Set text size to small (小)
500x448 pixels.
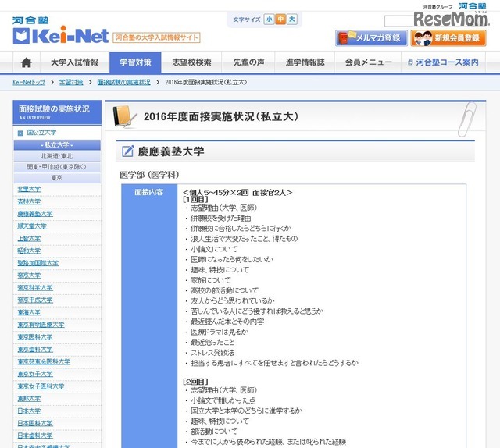point(269,20)
